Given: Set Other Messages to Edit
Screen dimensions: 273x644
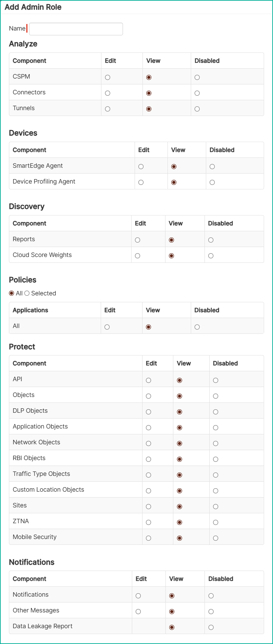Looking at the screenshot, I should [x=138, y=612].
